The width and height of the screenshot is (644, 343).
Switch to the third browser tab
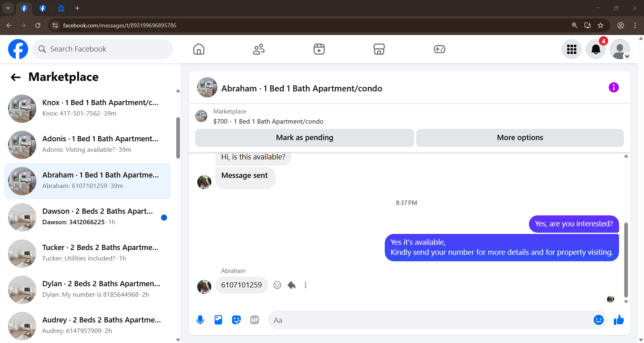(61, 8)
